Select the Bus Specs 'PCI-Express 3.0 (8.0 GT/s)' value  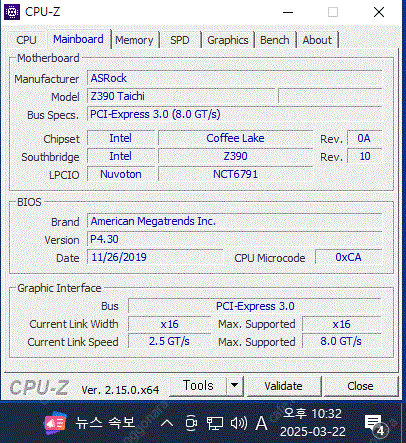point(234,114)
